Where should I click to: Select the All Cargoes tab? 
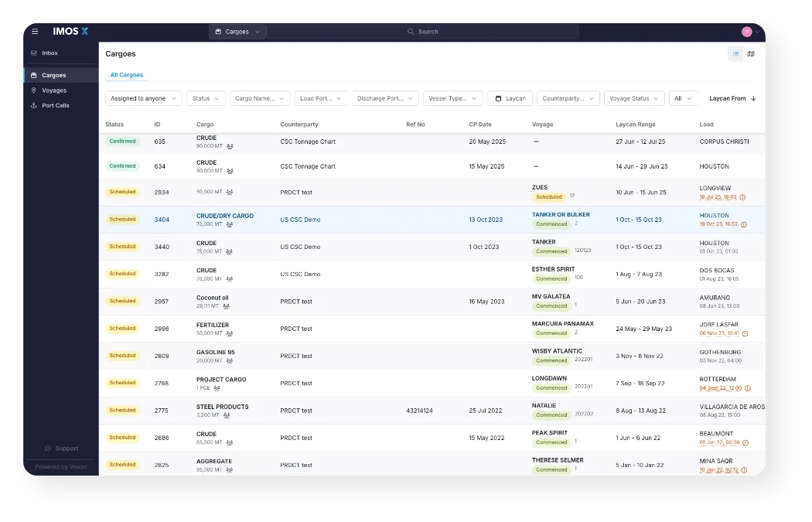pos(126,75)
